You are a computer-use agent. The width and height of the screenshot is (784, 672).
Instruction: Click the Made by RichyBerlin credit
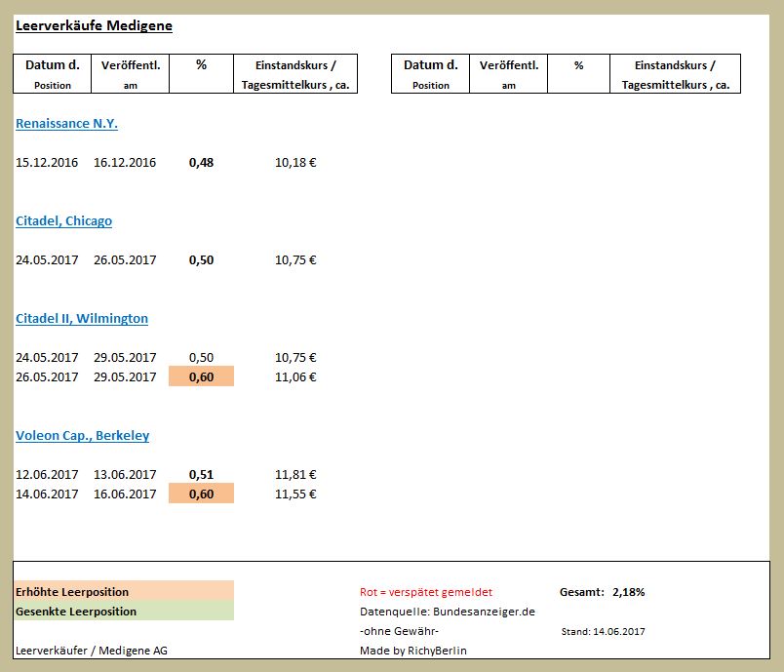pos(413,651)
